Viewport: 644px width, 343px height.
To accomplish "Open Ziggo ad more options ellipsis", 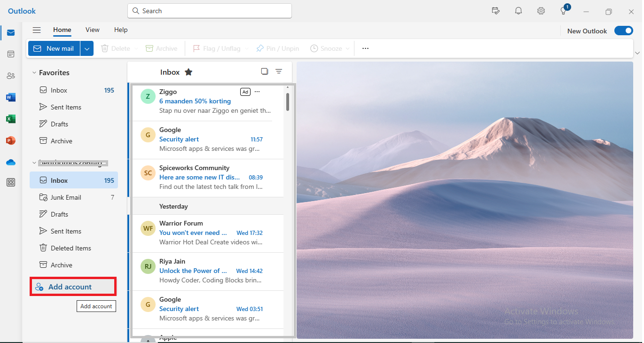I will (x=257, y=92).
